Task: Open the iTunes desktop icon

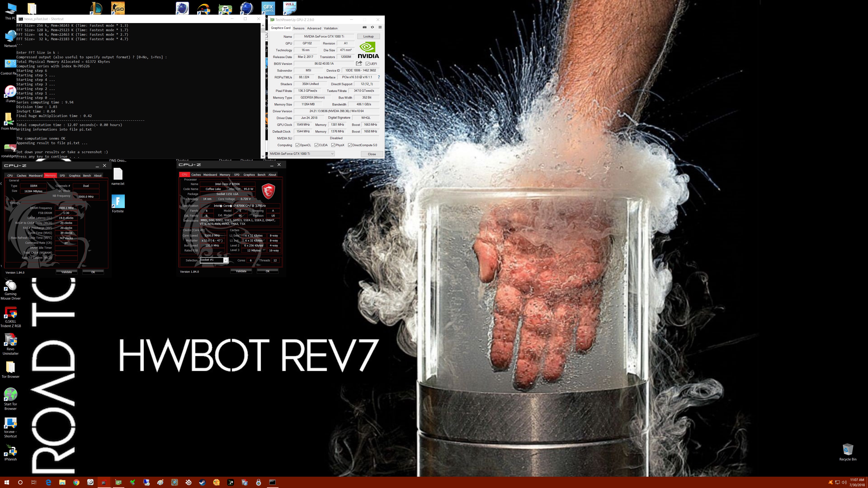Action: click(x=10, y=94)
